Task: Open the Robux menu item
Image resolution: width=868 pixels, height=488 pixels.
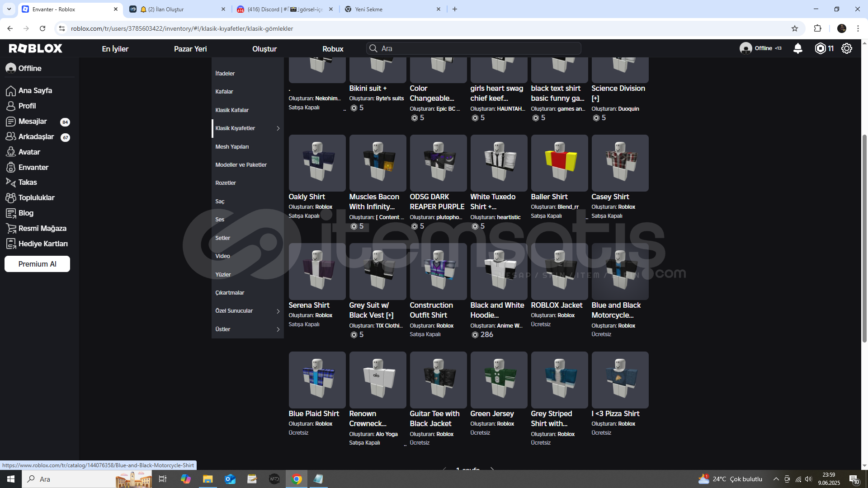Action: (x=333, y=49)
